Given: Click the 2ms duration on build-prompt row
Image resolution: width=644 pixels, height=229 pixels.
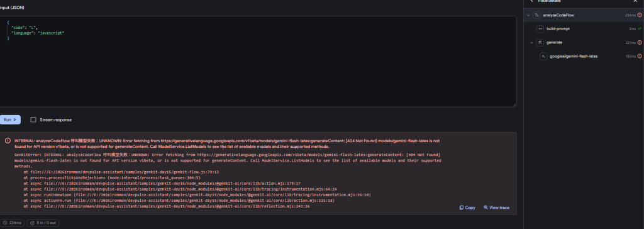Looking at the screenshot, I should tap(633, 29).
